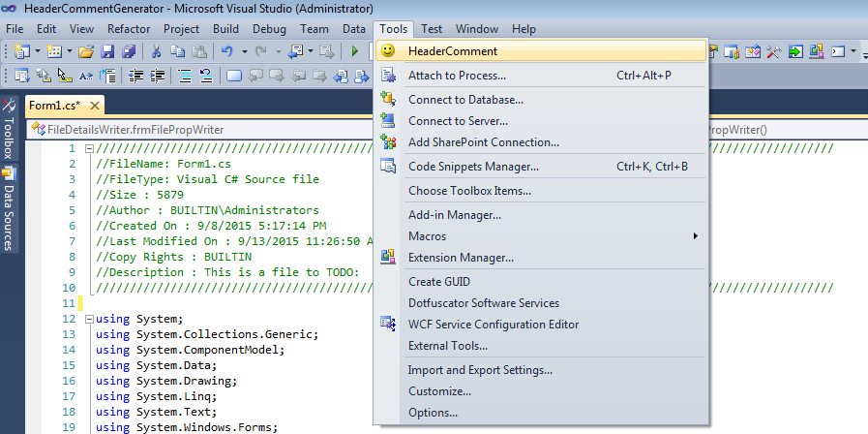Open Dotfuscator Software Services item
This screenshot has height=434, width=868.
pyautogui.click(x=542, y=303)
